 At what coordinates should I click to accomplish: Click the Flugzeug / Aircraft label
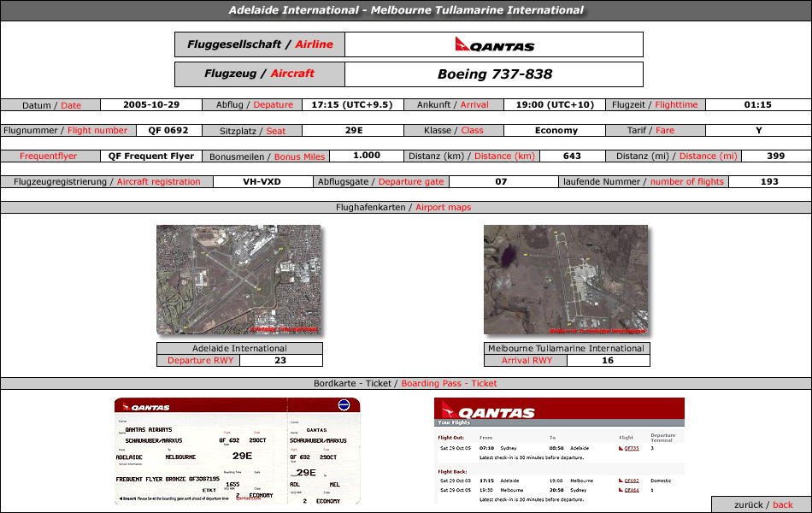pyautogui.click(x=260, y=74)
